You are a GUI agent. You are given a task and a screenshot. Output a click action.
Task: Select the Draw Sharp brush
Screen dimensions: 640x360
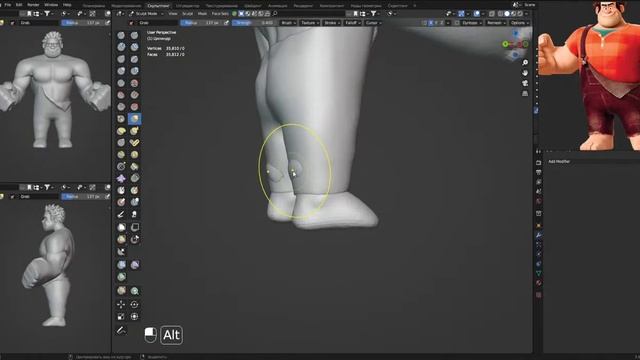coord(134,36)
